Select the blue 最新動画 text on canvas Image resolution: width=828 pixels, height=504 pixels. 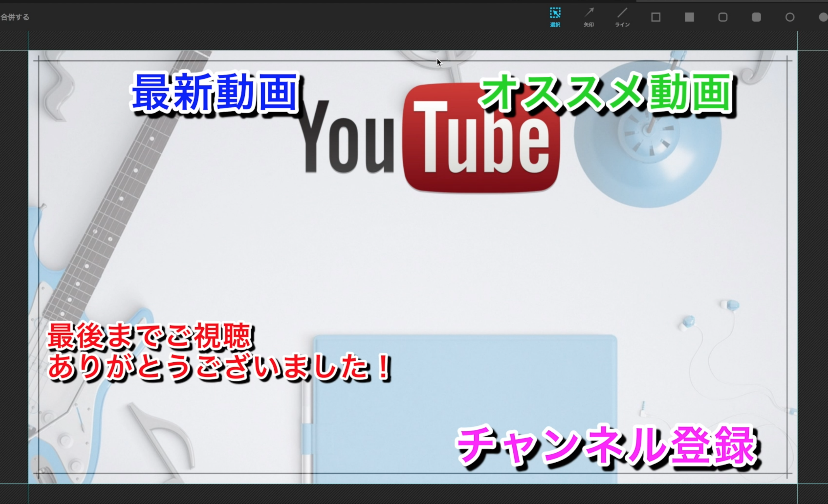216,92
